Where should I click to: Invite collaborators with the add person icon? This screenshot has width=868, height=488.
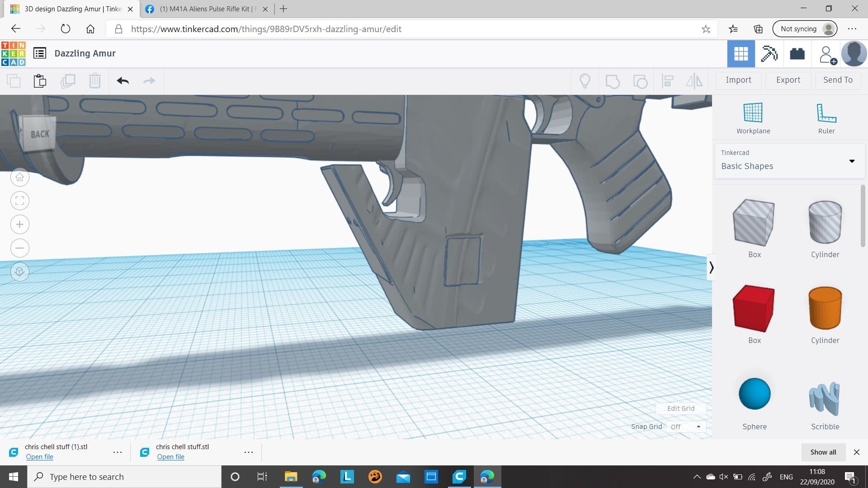827,55
